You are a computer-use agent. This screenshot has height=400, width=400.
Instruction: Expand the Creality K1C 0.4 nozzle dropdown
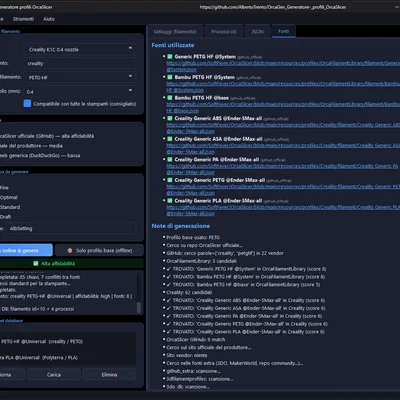click(80, 49)
